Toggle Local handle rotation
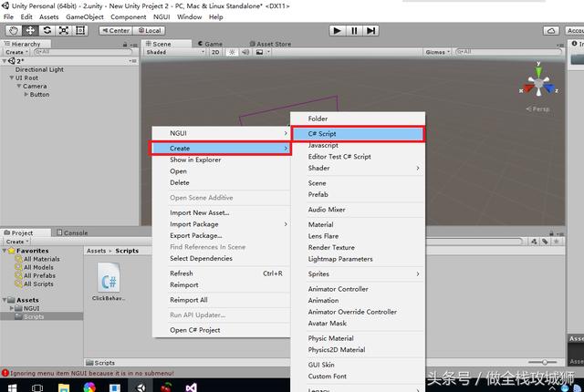The width and height of the screenshot is (584, 392). (x=150, y=30)
